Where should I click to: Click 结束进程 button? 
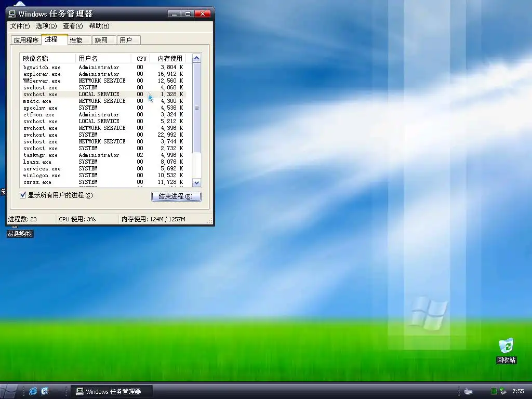(x=176, y=196)
